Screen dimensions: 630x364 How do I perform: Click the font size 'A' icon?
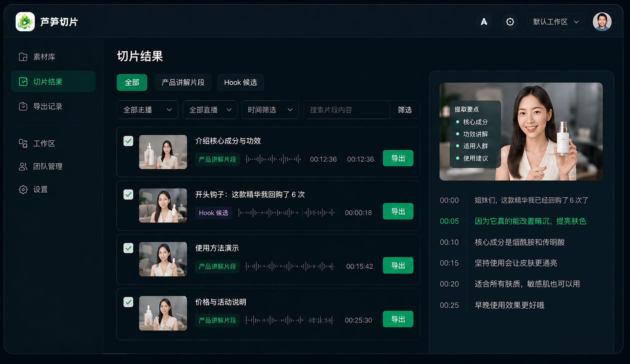[x=484, y=22]
